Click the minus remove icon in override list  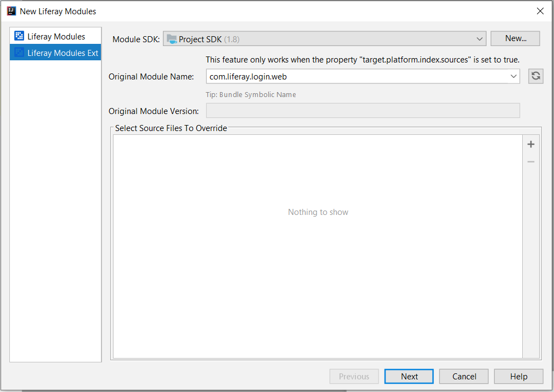point(530,162)
